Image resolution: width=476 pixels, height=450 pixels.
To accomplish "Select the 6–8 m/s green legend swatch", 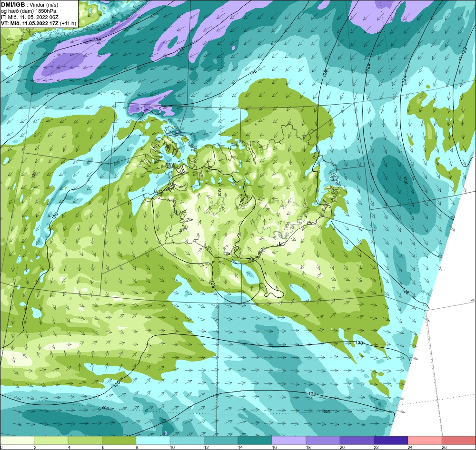I will (x=119, y=440).
